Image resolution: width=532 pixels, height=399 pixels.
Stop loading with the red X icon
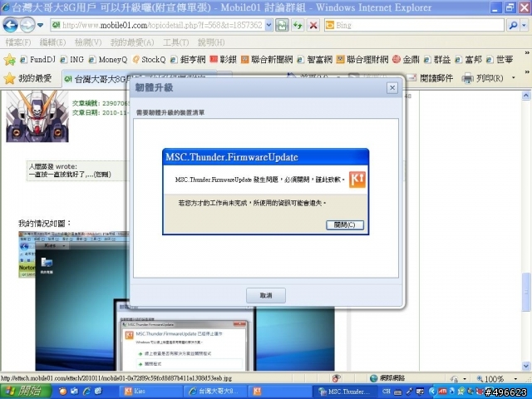click(x=313, y=25)
